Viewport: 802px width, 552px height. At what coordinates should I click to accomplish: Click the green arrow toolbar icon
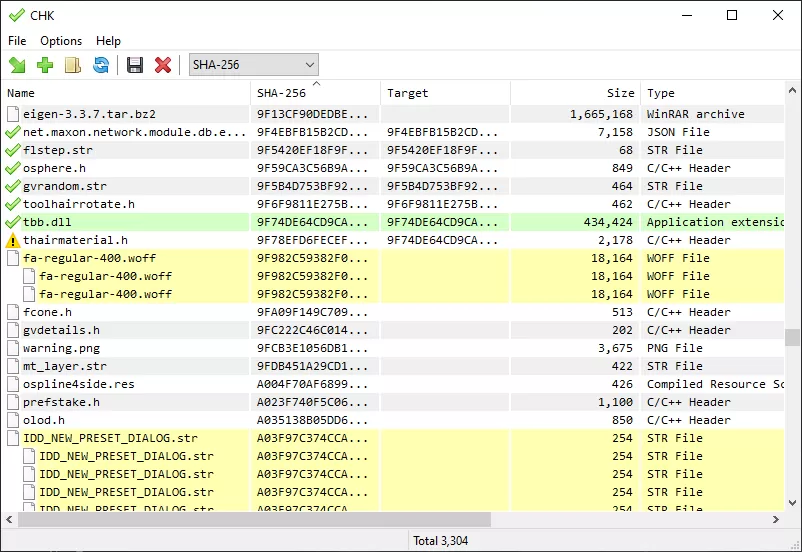[x=17, y=65]
